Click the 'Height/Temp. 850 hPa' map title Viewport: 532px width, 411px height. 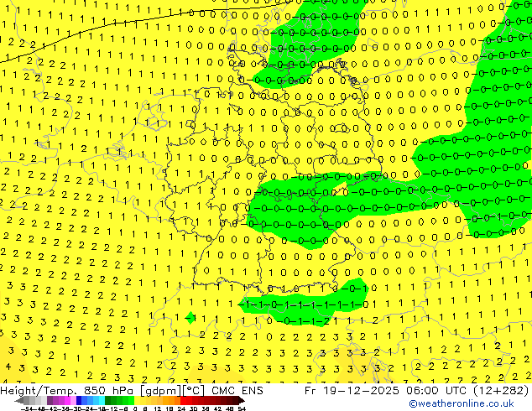click(x=67, y=391)
